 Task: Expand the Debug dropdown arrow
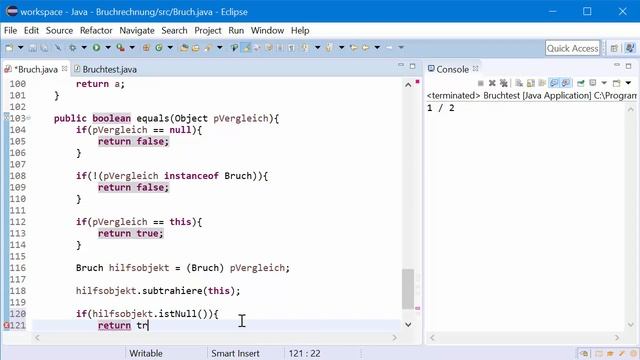click(x=84, y=48)
